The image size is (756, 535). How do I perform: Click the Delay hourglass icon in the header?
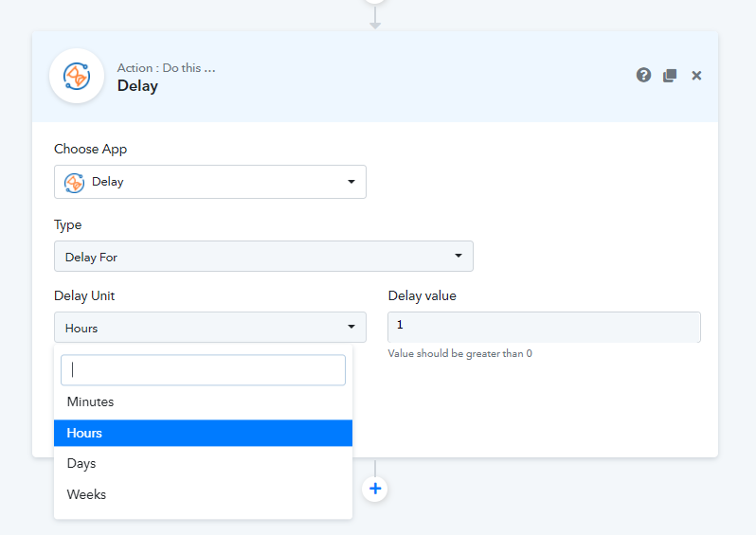tap(76, 76)
